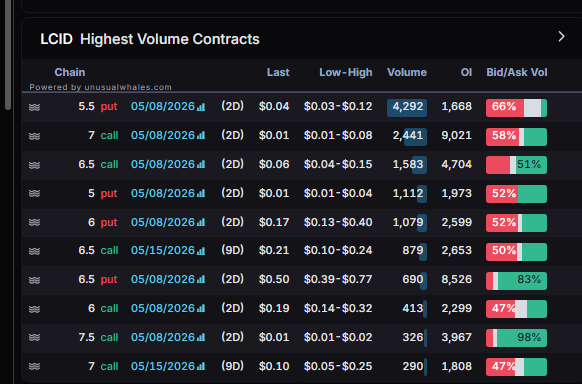Click the $0.39-$0.77 low-high range
The width and height of the screenshot is (582, 384).
click(x=338, y=279)
